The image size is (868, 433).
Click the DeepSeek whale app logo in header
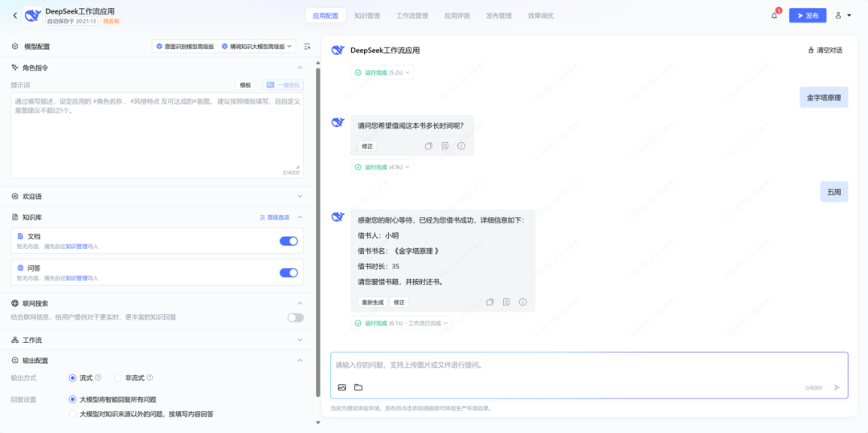33,15
